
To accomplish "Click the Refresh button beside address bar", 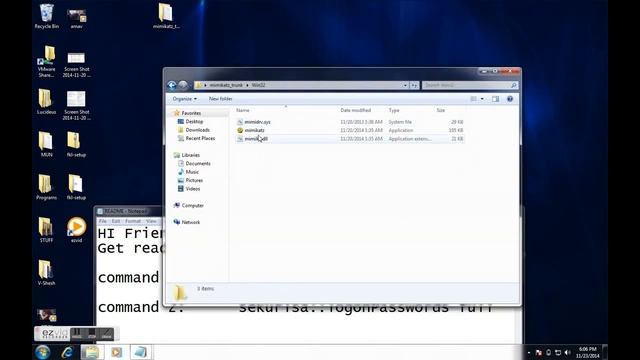I will 414,85.
